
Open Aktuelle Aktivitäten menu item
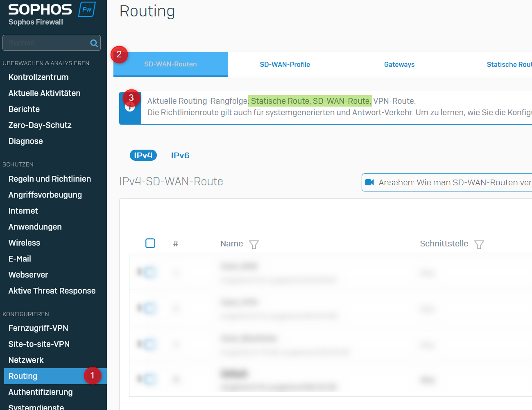click(x=44, y=93)
